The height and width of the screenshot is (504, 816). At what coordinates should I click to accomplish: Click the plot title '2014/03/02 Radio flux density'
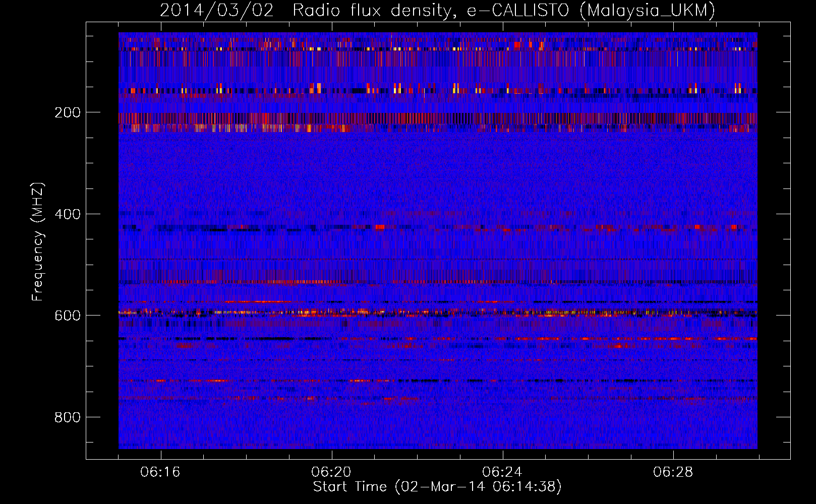[x=437, y=10]
